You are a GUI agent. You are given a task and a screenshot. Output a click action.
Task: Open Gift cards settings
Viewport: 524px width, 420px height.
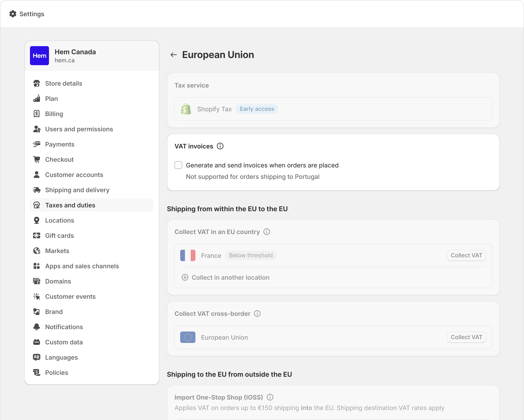92,236
